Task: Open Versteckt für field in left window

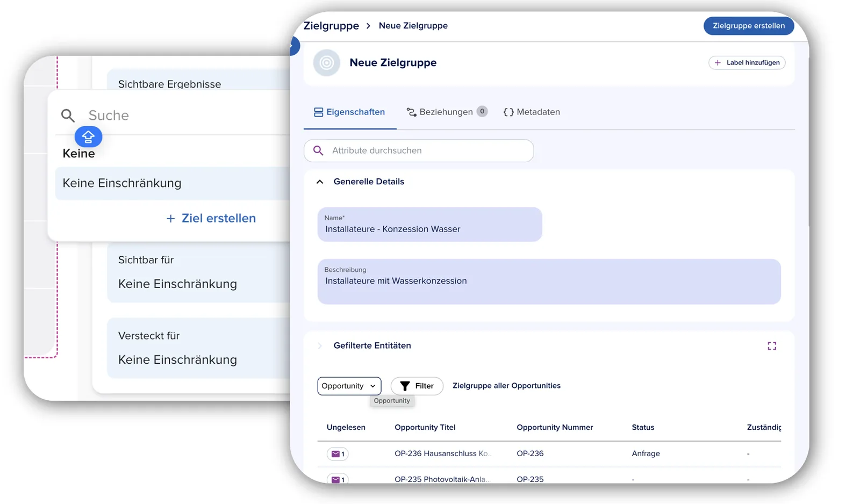Action: (198, 348)
